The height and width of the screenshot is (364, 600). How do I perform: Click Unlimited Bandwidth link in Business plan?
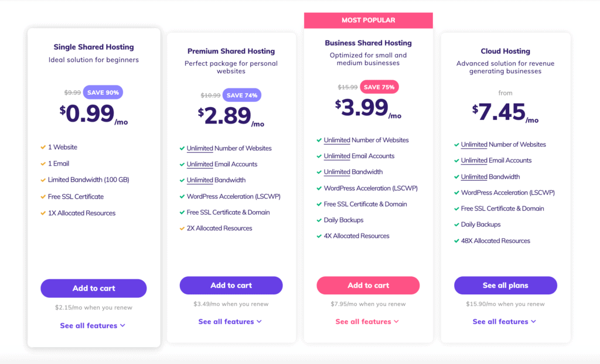[x=337, y=172]
